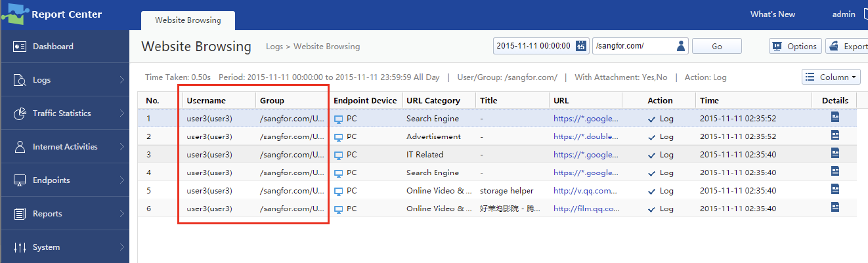Click the PC endpoint icon in row 3

tap(339, 155)
